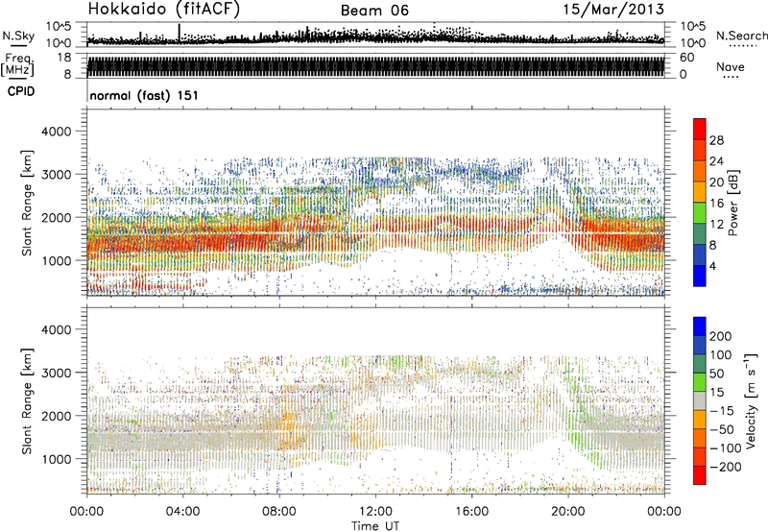Click the velocity panel 'Slant Range [km]' label

pyautogui.click(x=27, y=401)
